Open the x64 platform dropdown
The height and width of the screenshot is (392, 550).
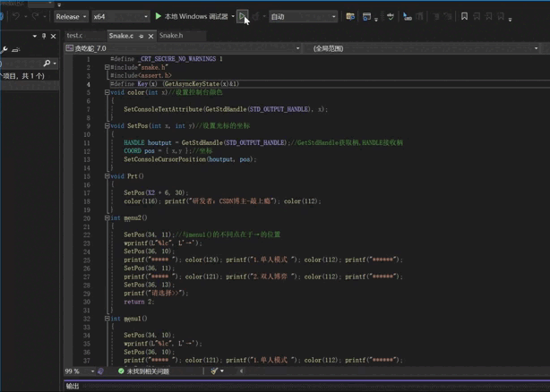(x=119, y=16)
